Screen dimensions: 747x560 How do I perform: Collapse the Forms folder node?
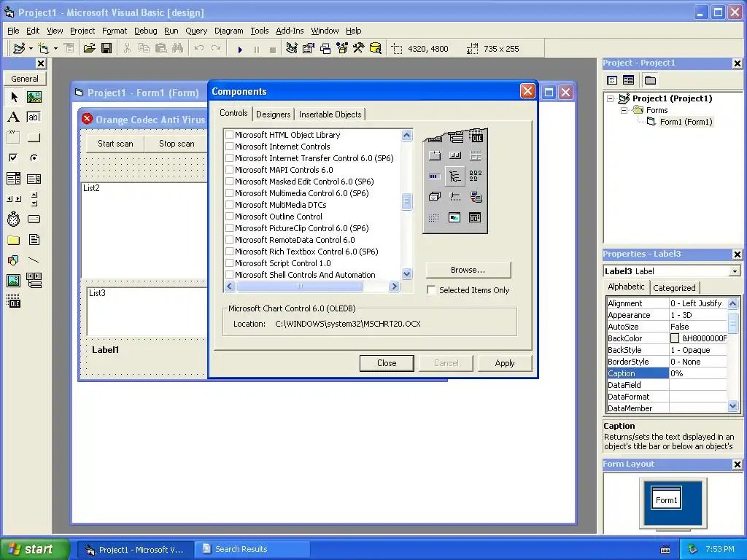(624, 110)
